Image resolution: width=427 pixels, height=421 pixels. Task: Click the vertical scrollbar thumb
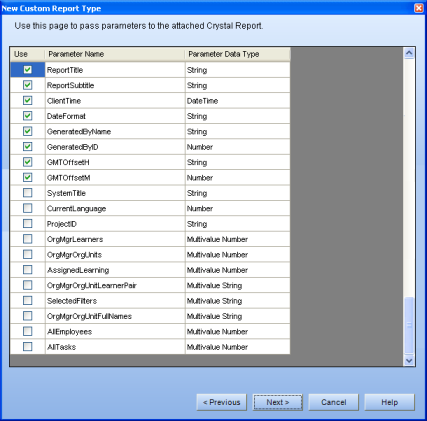point(409,325)
